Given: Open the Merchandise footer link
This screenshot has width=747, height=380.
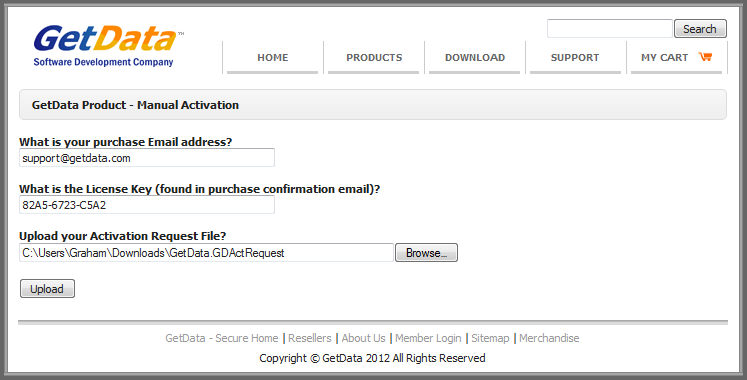Looking at the screenshot, I should pos(549,338).
